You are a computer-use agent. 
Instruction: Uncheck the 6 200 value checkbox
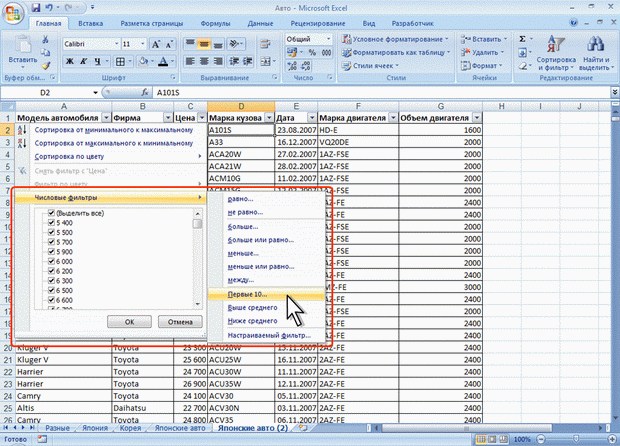[51, 271]
